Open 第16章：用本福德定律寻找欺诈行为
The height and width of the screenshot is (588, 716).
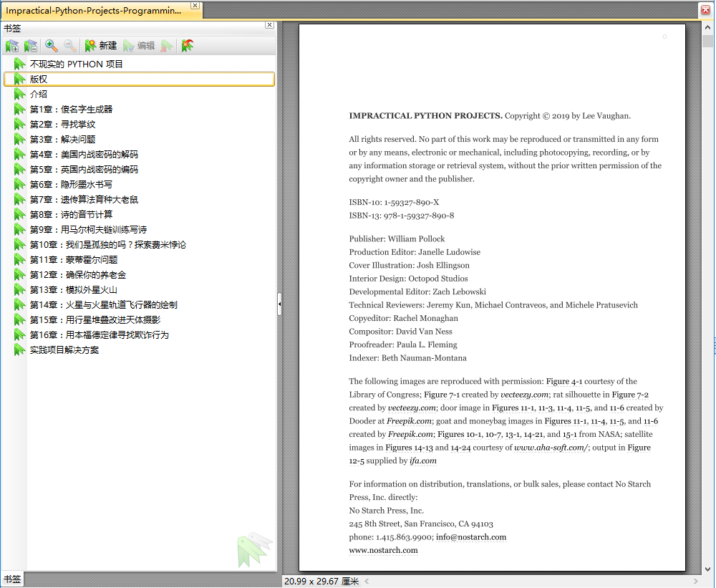tap(100, 335)
